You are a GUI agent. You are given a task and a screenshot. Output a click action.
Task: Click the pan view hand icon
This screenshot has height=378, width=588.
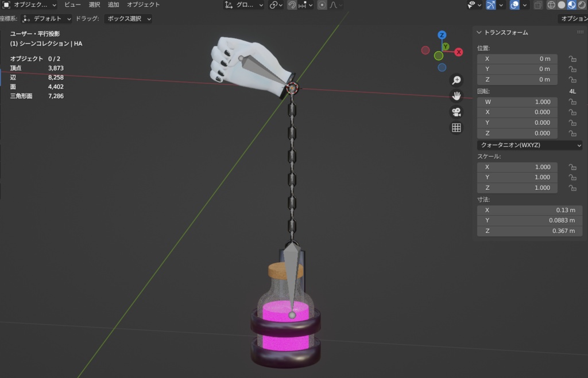pos(457,96)
